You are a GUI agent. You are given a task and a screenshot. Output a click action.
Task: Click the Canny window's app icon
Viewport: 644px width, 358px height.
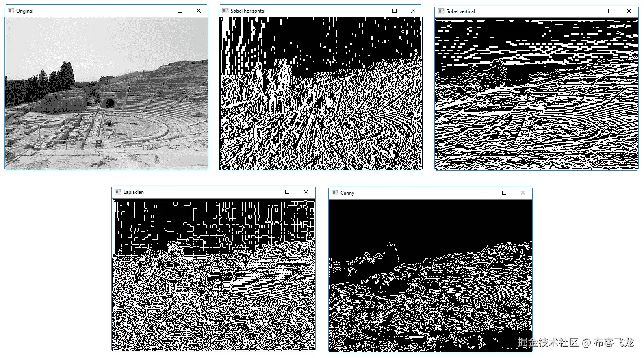point(335,193)
